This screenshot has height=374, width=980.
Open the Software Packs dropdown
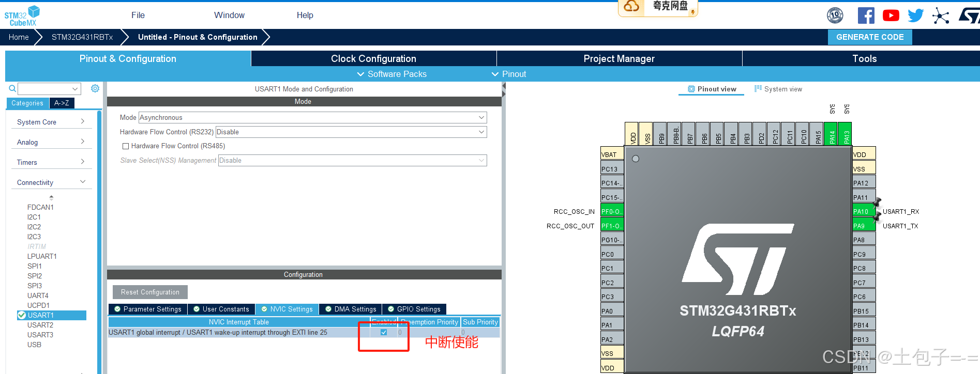(x=392, y=74)
